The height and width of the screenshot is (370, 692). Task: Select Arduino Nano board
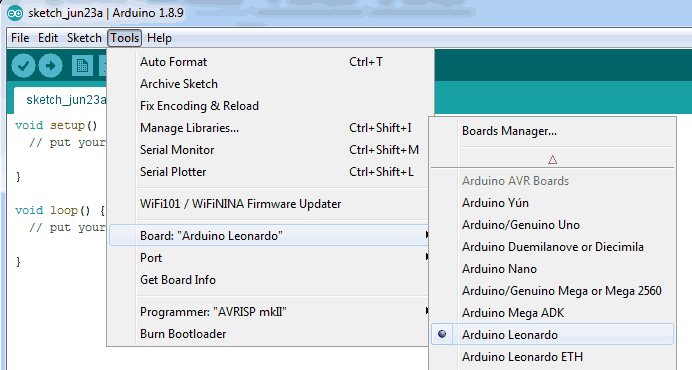tap(553, 269)
